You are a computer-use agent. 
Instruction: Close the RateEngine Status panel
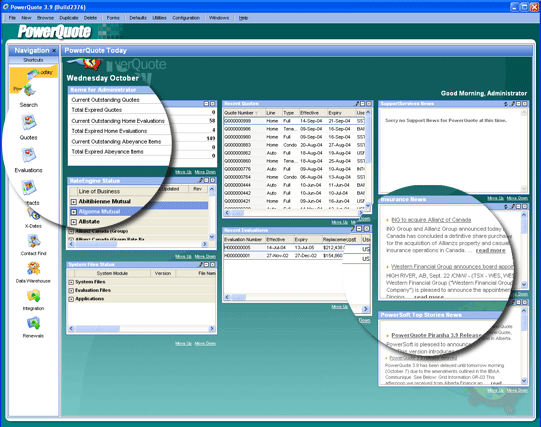[213, 180]
